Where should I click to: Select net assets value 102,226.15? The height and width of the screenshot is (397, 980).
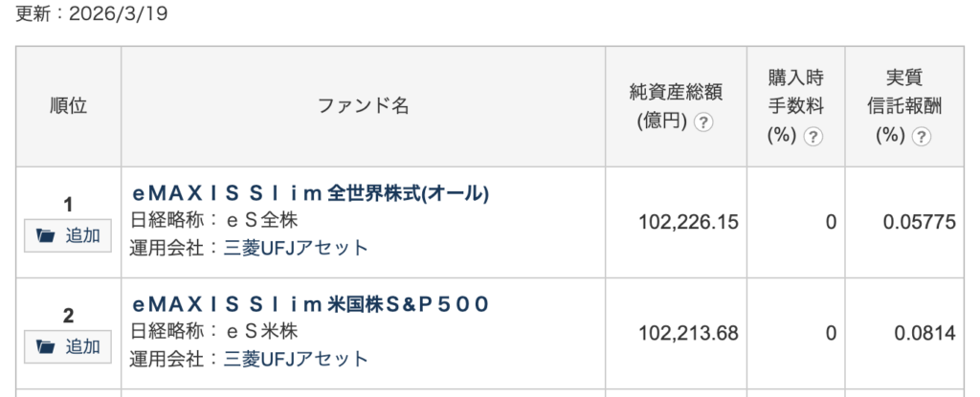(x=688, y=222)
